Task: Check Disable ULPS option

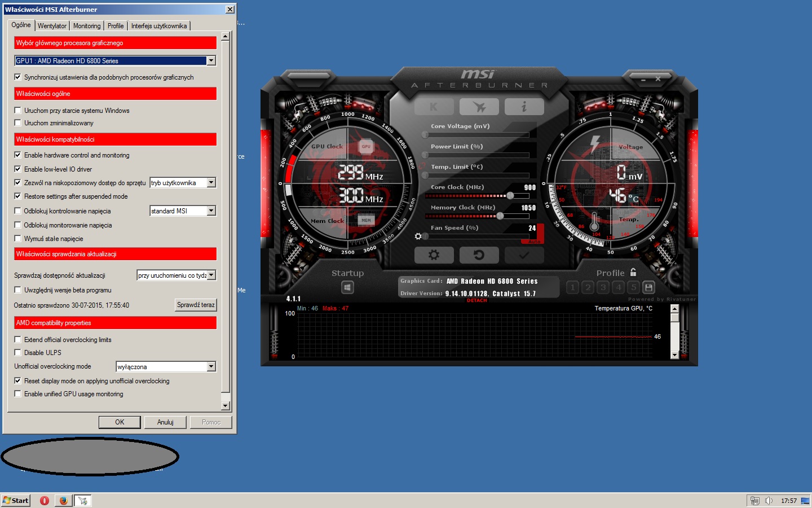Action: (17, 352)
